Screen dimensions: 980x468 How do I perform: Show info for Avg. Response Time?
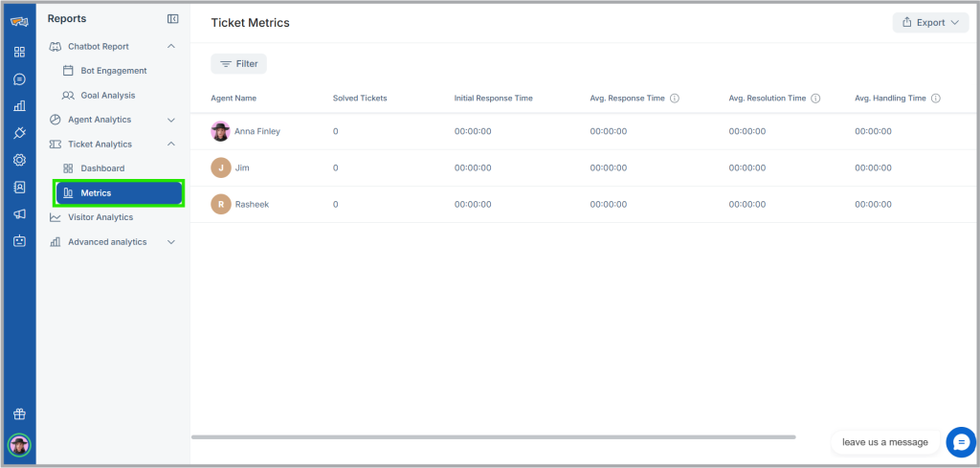point(675,99)
